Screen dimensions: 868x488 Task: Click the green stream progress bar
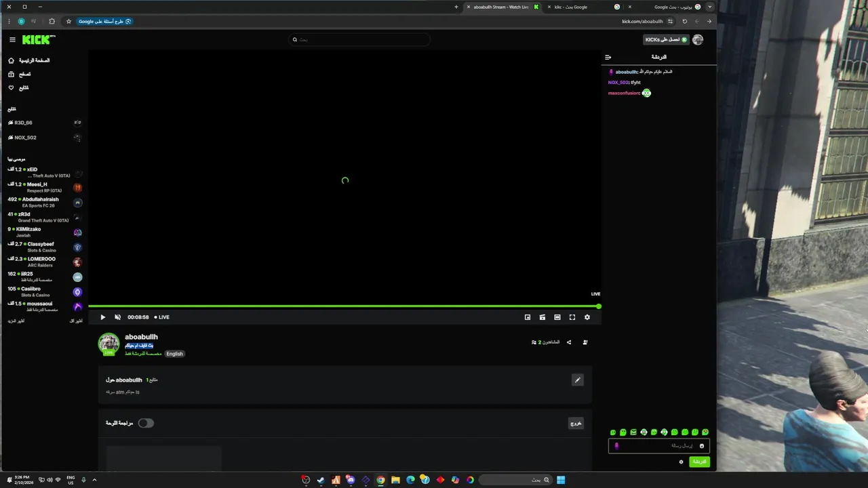click(x=344, y=306)
